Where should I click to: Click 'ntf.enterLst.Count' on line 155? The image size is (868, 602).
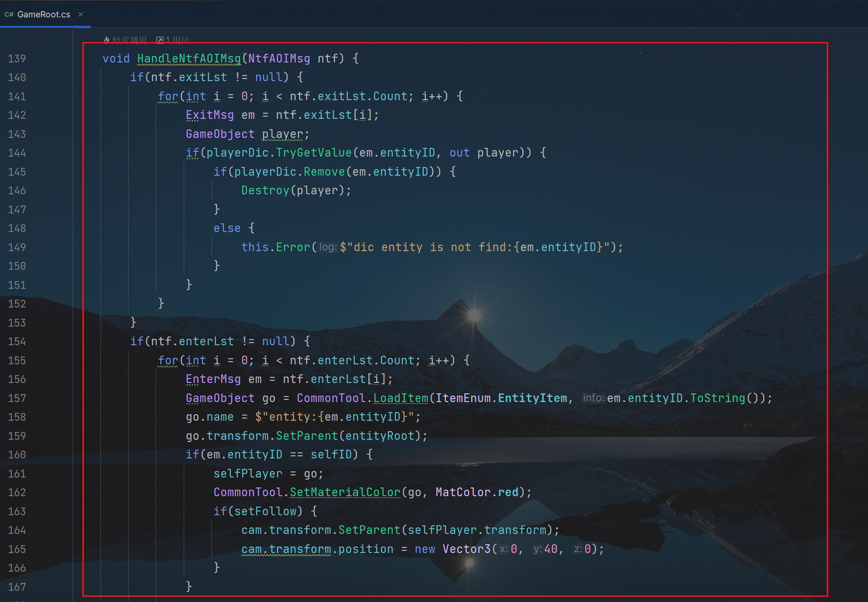(352, 360)
